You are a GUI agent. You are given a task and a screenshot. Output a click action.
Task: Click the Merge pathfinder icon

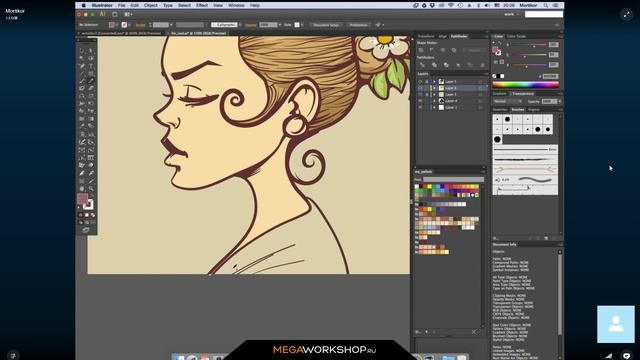click(x=446, y=64)
